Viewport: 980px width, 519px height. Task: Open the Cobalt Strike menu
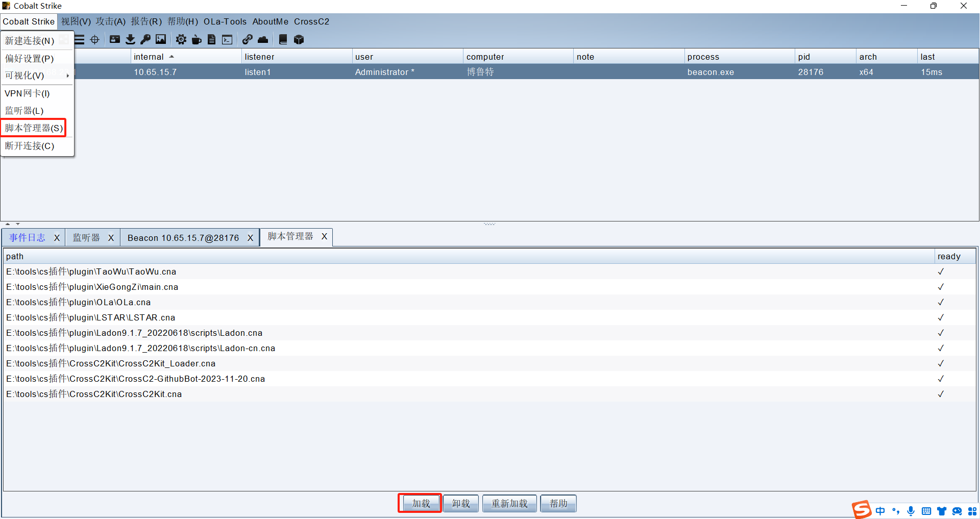point(29,21)
